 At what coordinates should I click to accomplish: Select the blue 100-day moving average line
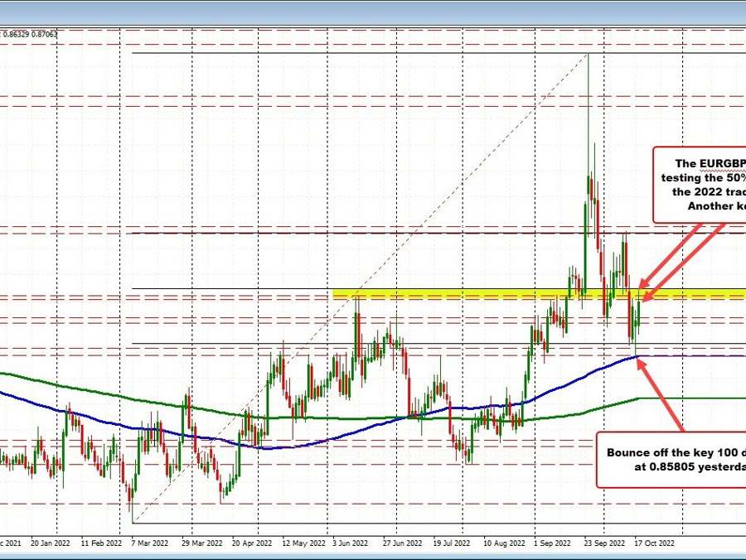[x=332, y=434]
